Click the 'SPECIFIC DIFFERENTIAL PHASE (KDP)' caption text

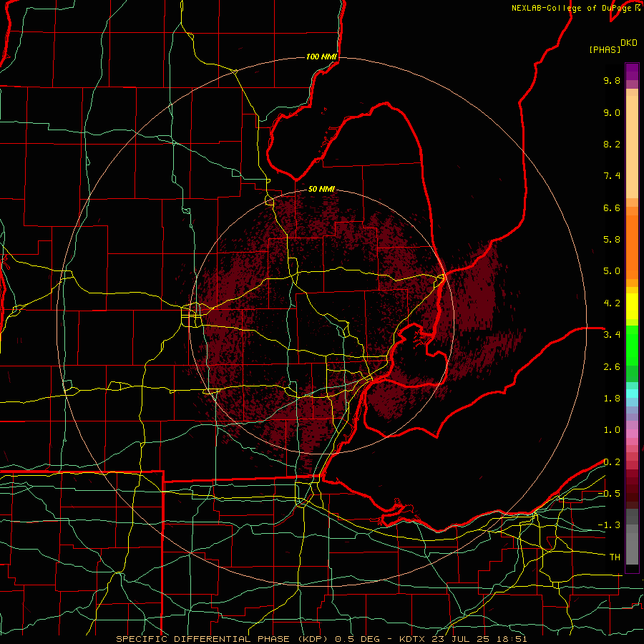221,639
